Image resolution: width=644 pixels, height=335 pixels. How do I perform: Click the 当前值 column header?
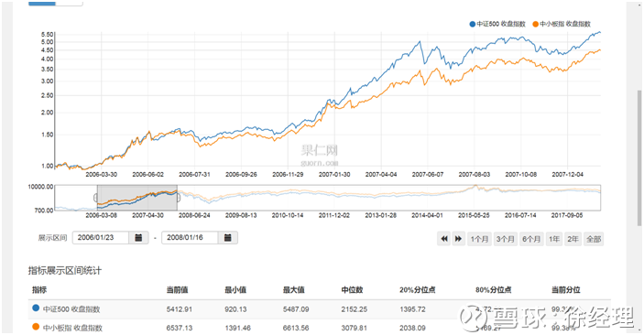pyautogui.click(x=177, y=290)
